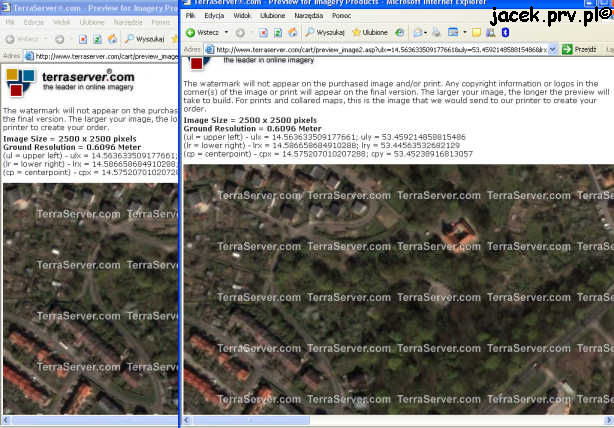
Task: Open Ulubione favorites star in front window toolbar
Action: click(x=370, y=33)
